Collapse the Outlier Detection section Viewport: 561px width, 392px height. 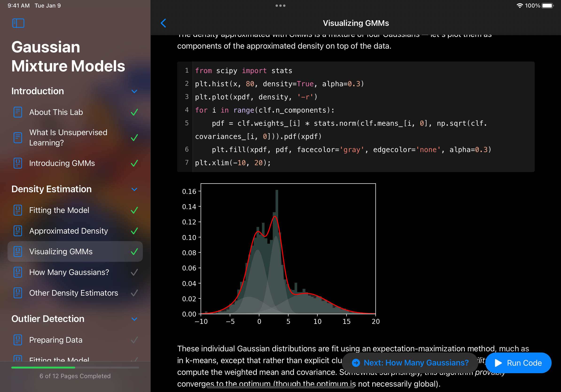pos(134,319)
